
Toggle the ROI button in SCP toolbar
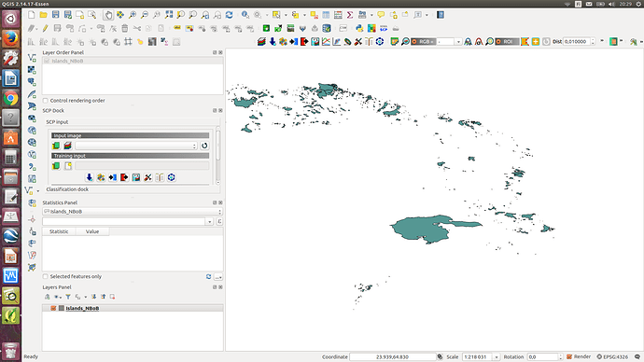coord(507,41)
